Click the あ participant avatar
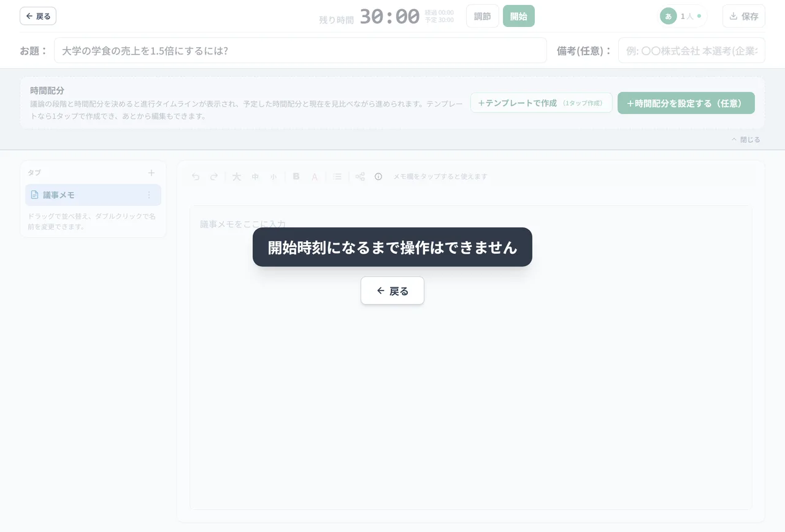Image resolution: width=785 pixels, height=532 pixels. pyautogui.click(x=668, y=16)
